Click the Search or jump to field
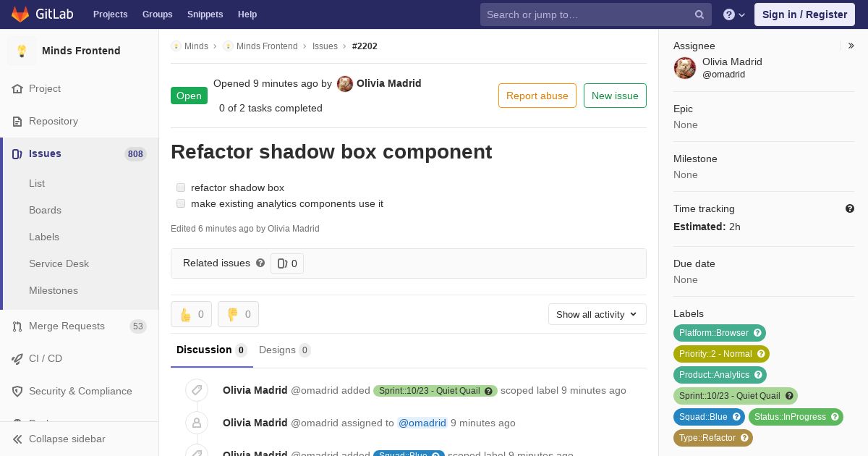The height and width of the screenshot is (456, 868). coord(596,14)
